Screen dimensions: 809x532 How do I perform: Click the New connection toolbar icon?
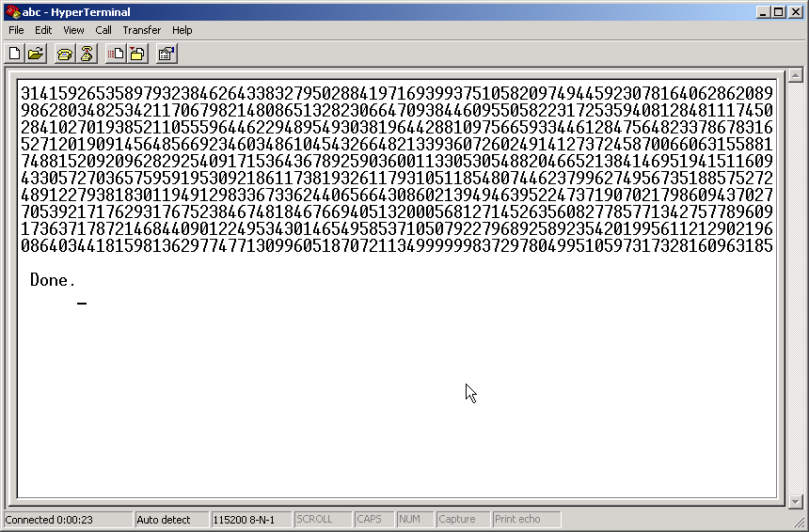coord(14,54)
